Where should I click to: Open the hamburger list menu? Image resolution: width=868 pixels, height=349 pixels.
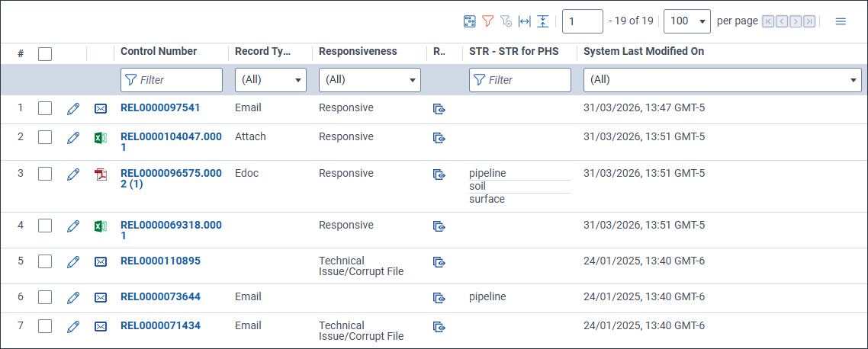pyautogui.click(x=841, y=21)
